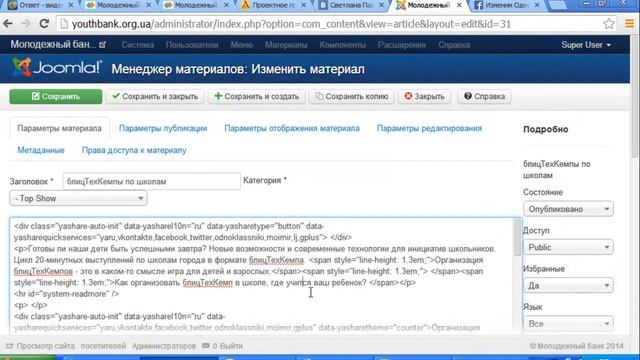640x360 pixels.
Task: Expand the Super User dropdown
Action: tap(586, 45)
